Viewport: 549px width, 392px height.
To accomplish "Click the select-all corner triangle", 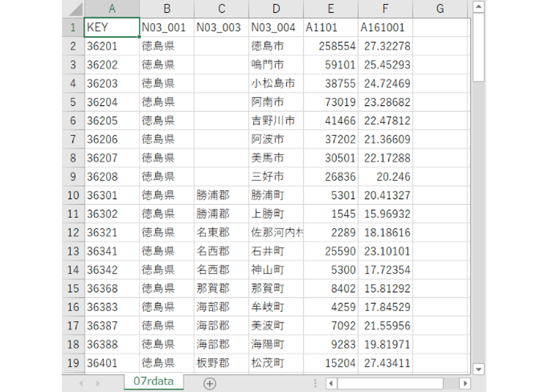I will tap(75, 9).
